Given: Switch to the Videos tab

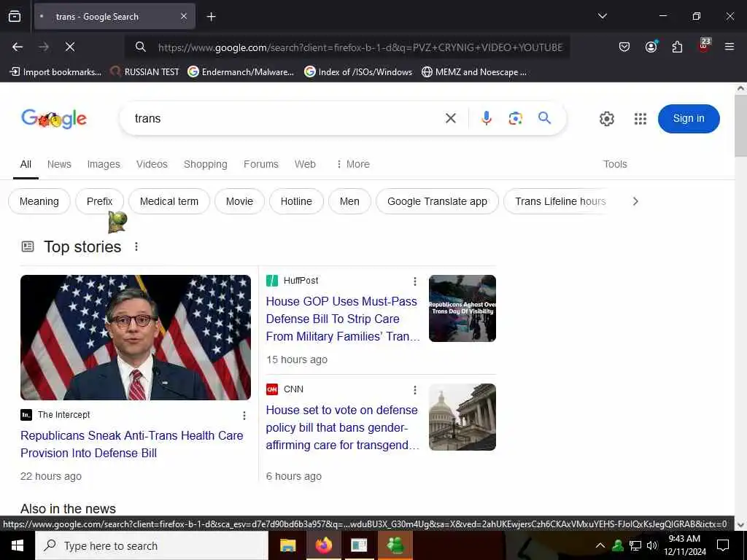Looking at the screenshot, I should [x=152, y=164].
